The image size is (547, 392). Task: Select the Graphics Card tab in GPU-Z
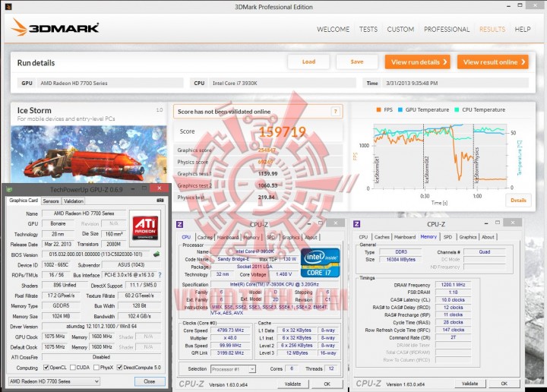24,201
